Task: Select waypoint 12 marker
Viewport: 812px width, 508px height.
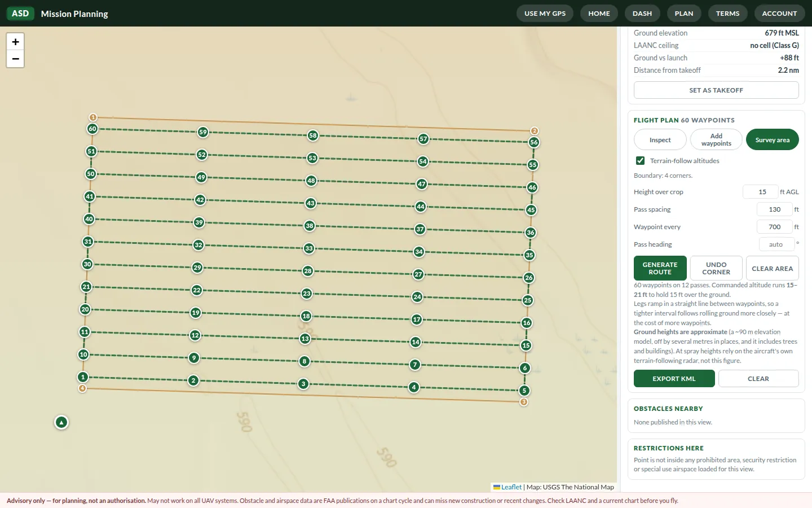Action: [195, 335]
